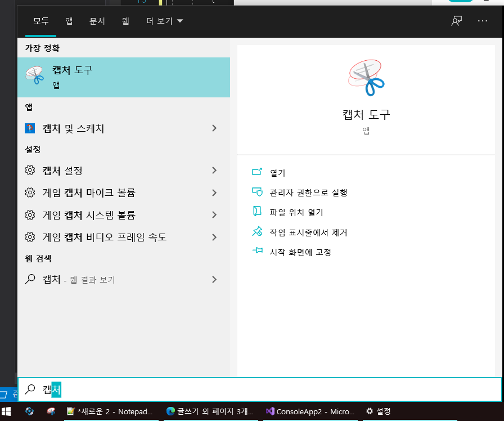
Task: Click gear icon beside 게임 캡처 비디오 프레임 속도
Action: 30,237
